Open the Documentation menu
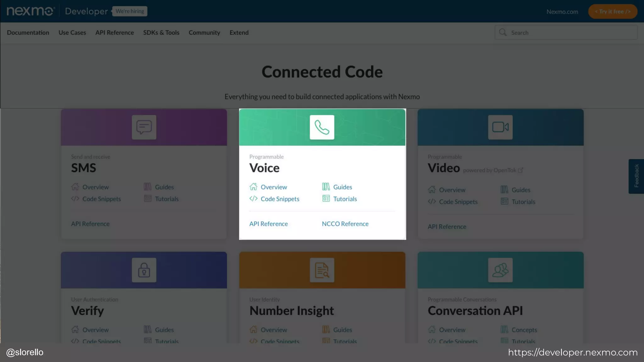This screenshot has width=644, height=362. tap(28, 33)
